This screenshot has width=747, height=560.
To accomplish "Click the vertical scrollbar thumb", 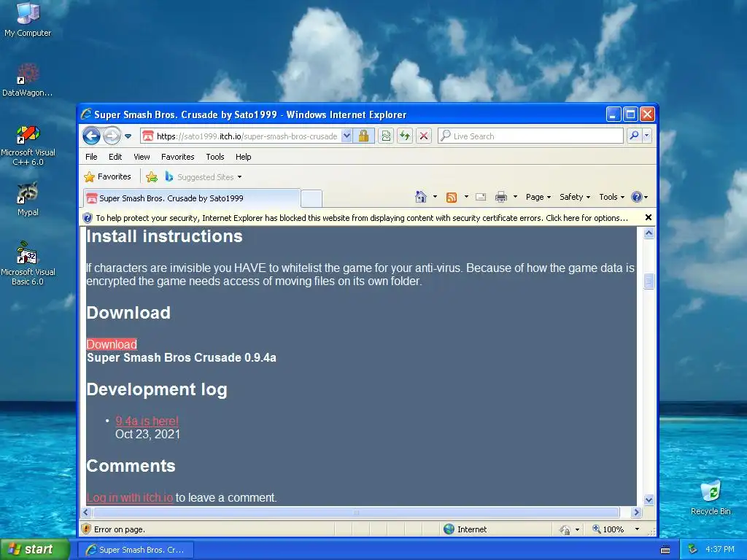I will [649, 281].
